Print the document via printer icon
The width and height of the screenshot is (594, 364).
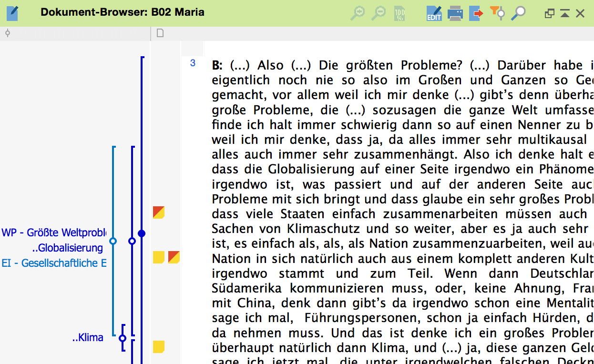point(455,13)
